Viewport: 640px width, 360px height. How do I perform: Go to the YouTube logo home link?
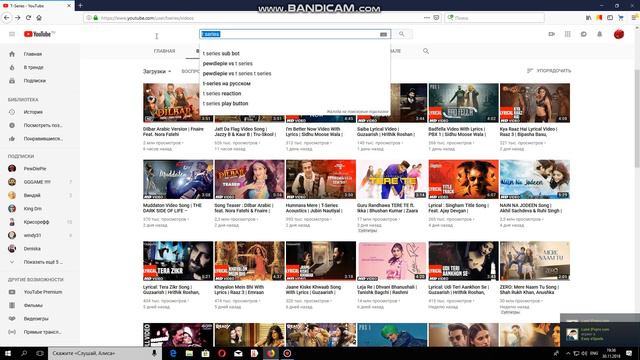[39, 34]
